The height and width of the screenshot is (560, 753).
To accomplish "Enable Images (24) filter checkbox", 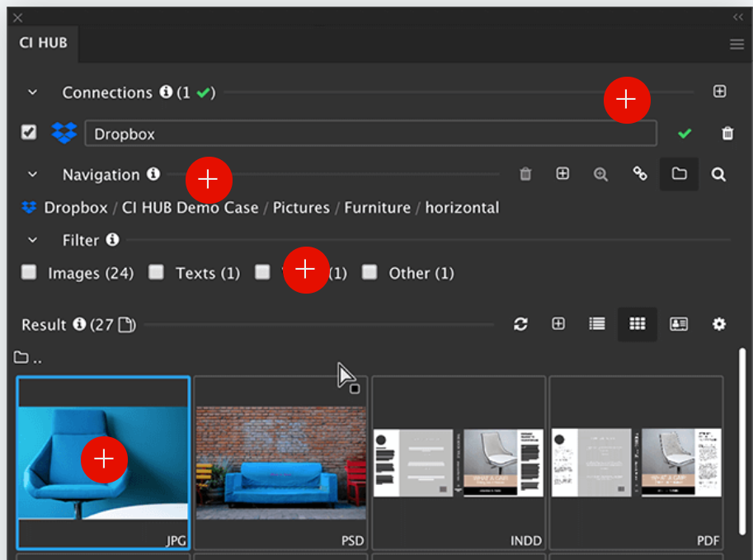I will coord(29,272).
